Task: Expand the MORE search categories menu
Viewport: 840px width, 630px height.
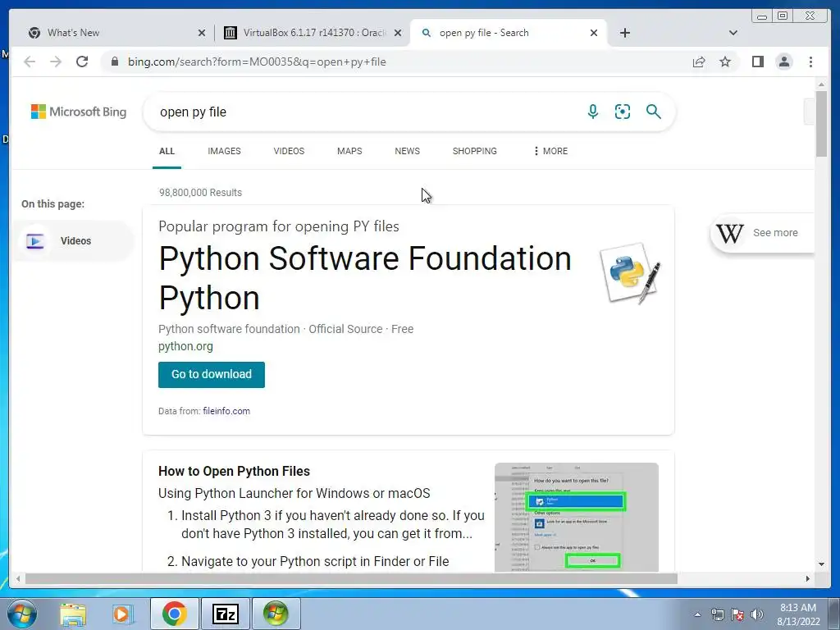Action: click(x=550, y=151)
